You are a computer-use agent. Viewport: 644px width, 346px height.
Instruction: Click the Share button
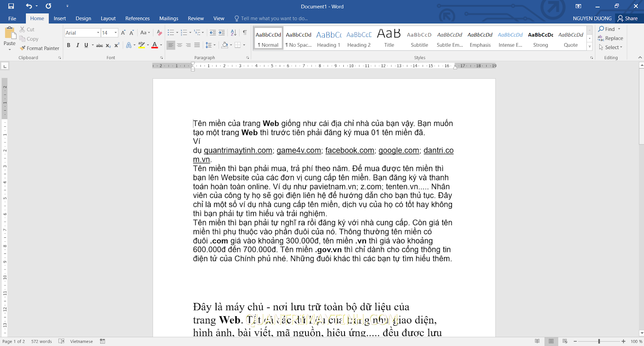[628, 19]
